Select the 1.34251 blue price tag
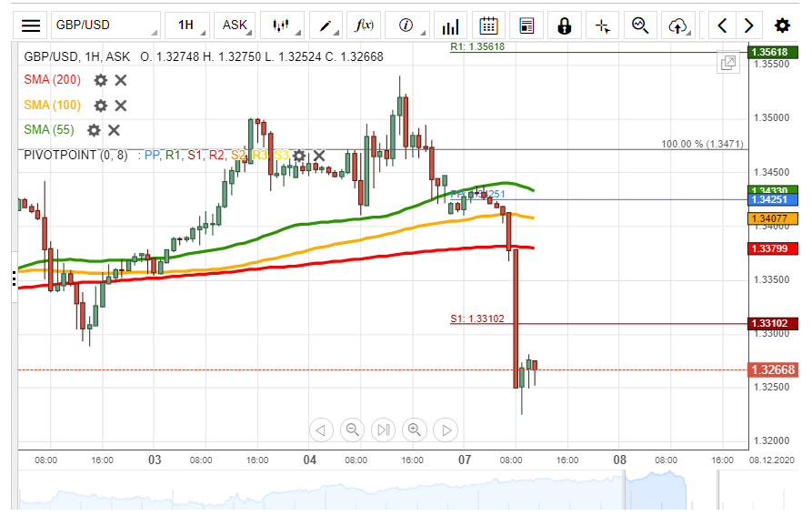 773,199
